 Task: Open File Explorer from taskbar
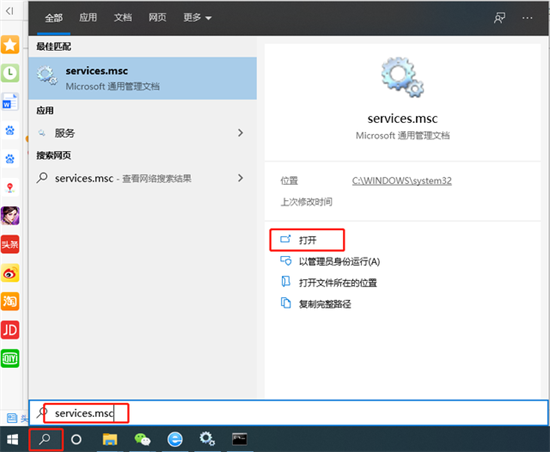(110, 439)
